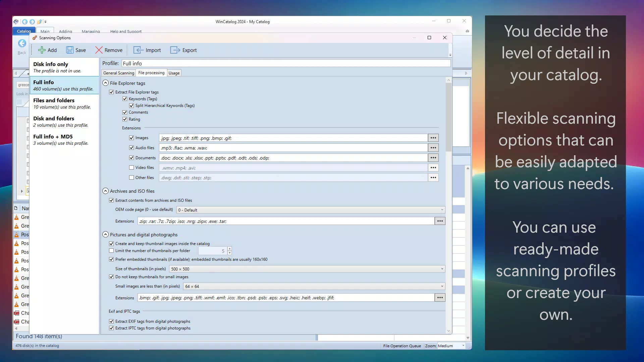Enable the Other files checkbox

[x=131, y=178]
